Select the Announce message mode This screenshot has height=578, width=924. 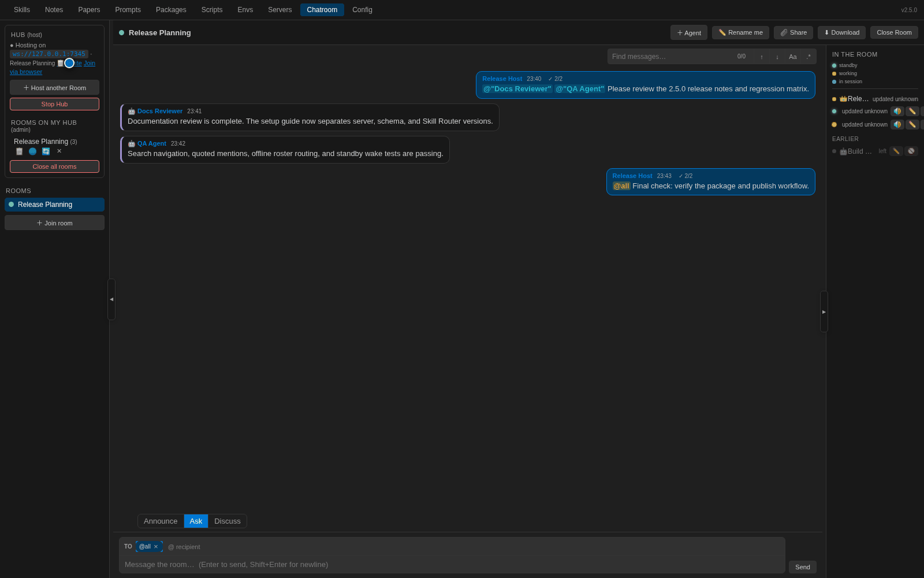tap(161, 521)
